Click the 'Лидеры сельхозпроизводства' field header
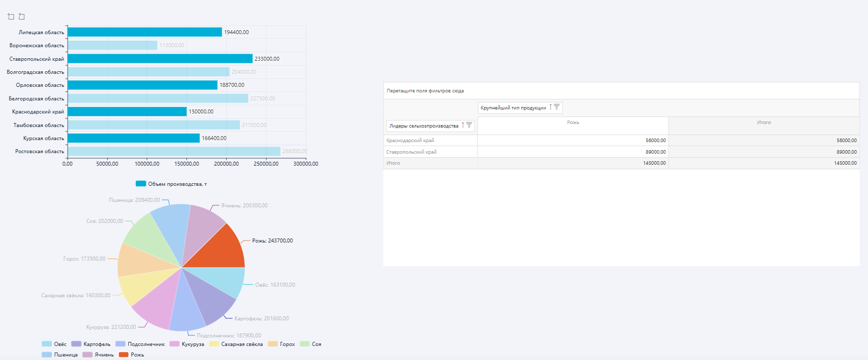 click(424, 126)
